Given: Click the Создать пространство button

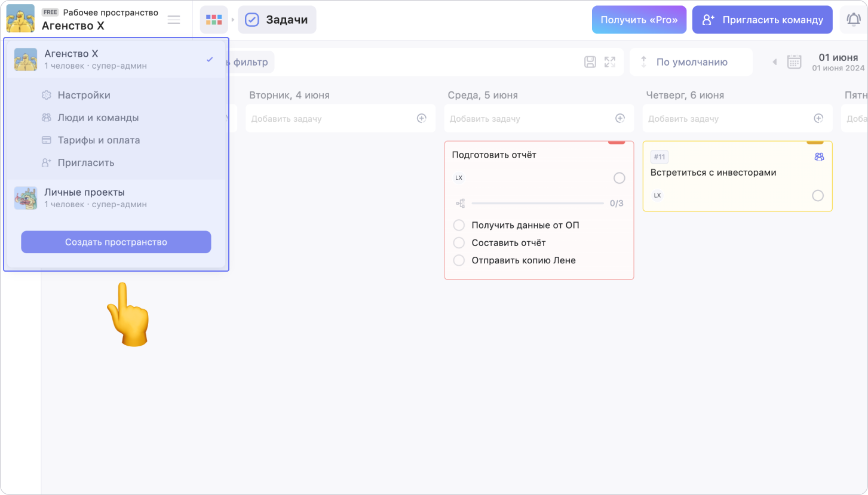Looking at the screenshot, I should pyautogui.click(x=116, y=242).
